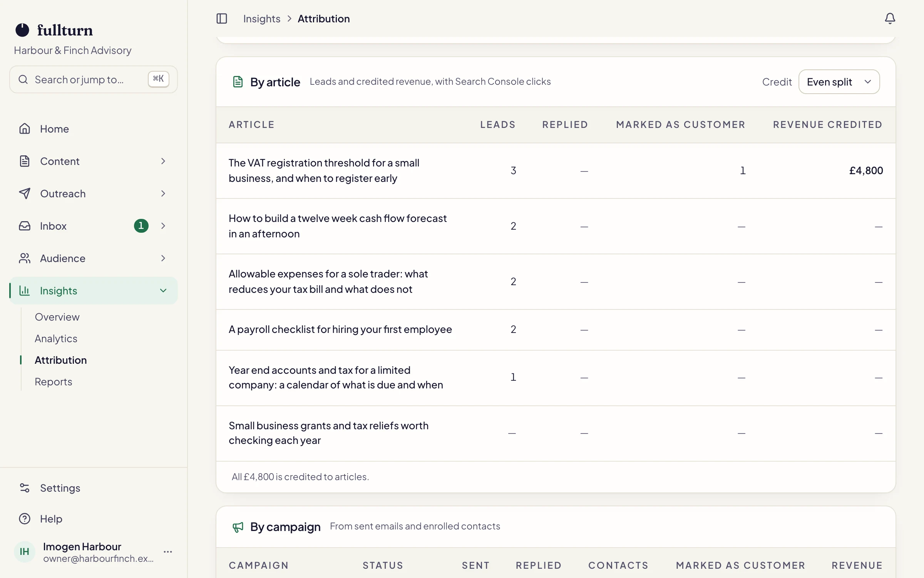
Task: Expand the Inbox section chevron
Action: point(163,226)
